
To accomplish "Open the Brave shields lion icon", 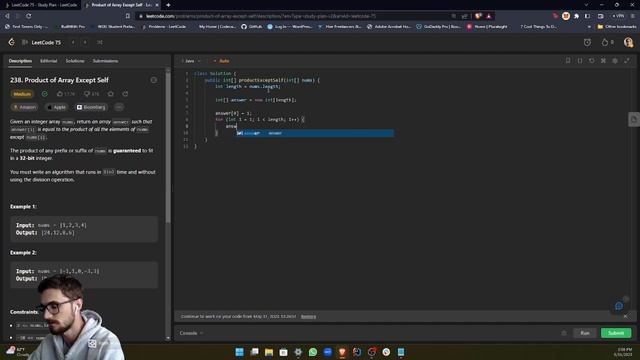I will tap(478, 16).
